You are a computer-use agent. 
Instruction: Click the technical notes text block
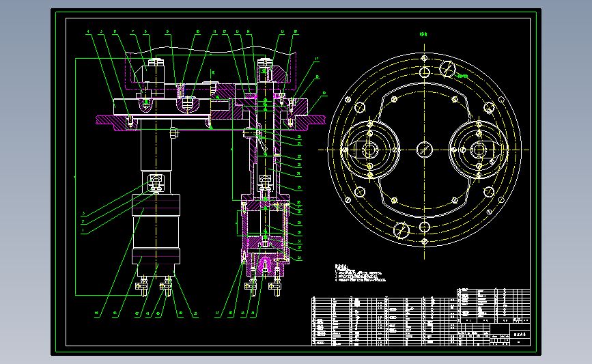[x=360, y=273]
